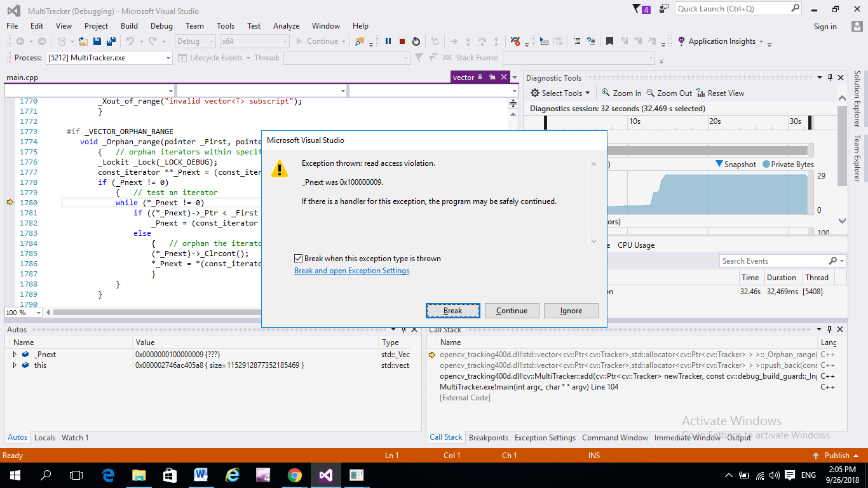The height and width of the screenshot is (488, 868).
Task: Click the CPU Usage tab in Diagnostic Tools
Action: (x=635, y=245)
